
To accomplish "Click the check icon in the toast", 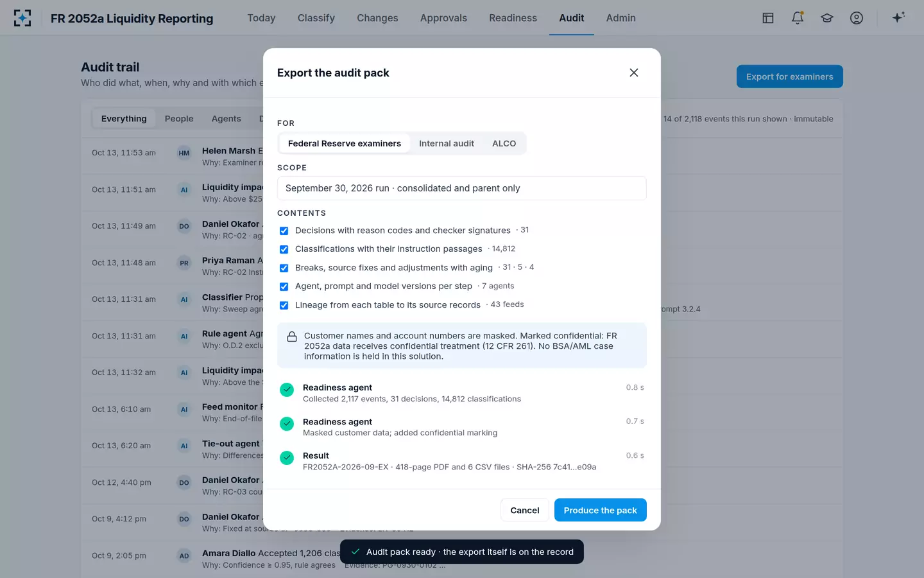I will (355, 552).
